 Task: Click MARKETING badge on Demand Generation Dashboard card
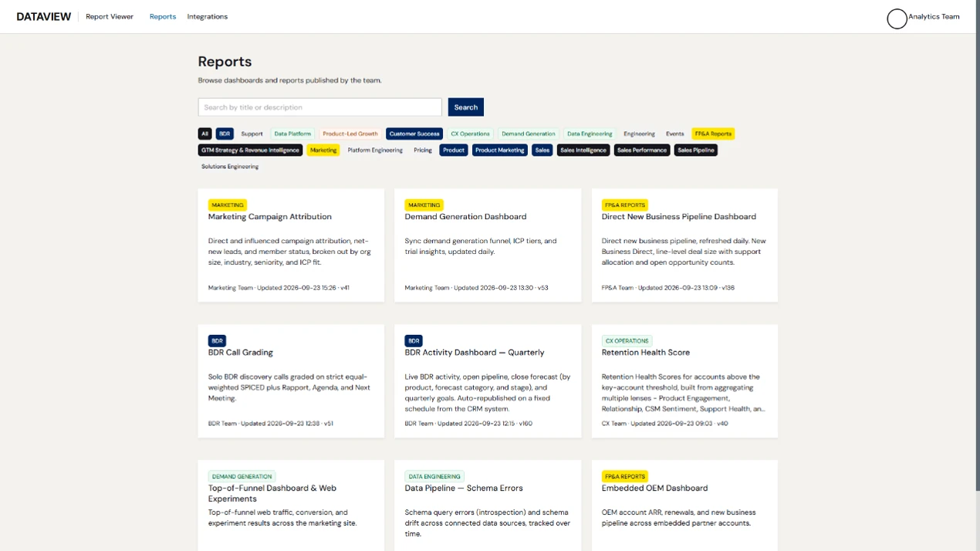(424, 205)
